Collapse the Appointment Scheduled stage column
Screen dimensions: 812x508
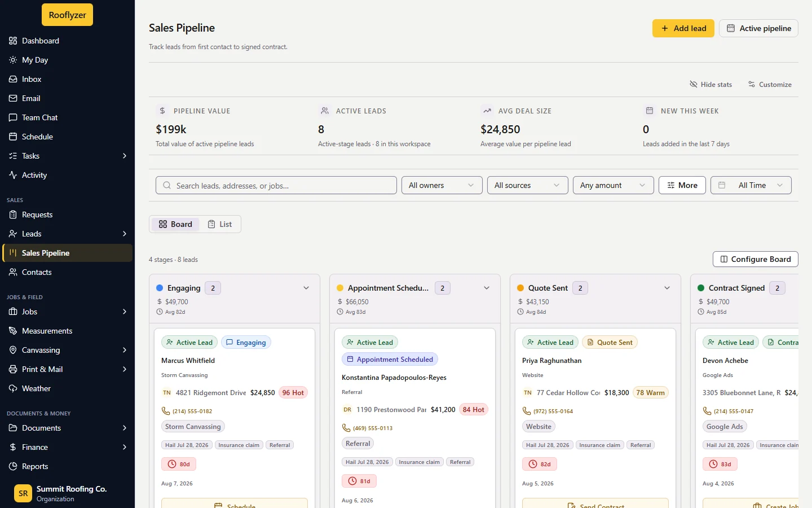[x=487, y=288]
